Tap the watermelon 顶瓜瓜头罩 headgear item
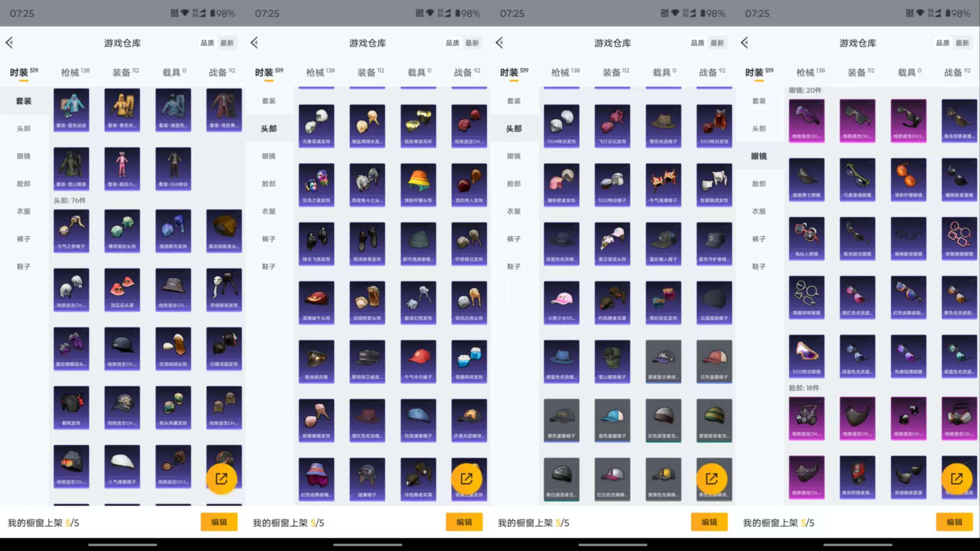The image size is (980, 551). coord(122,290)
